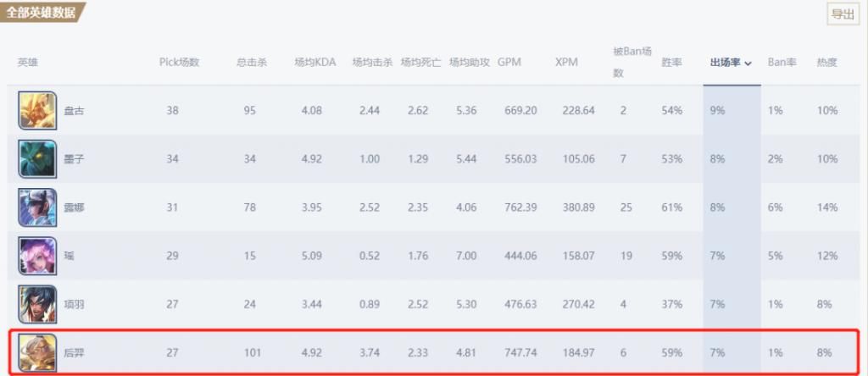Image resolution: width=868 pixels, height=376 pixels.
Task: Sort by the Ban率 column header
Action: click(x=782, y=63)
